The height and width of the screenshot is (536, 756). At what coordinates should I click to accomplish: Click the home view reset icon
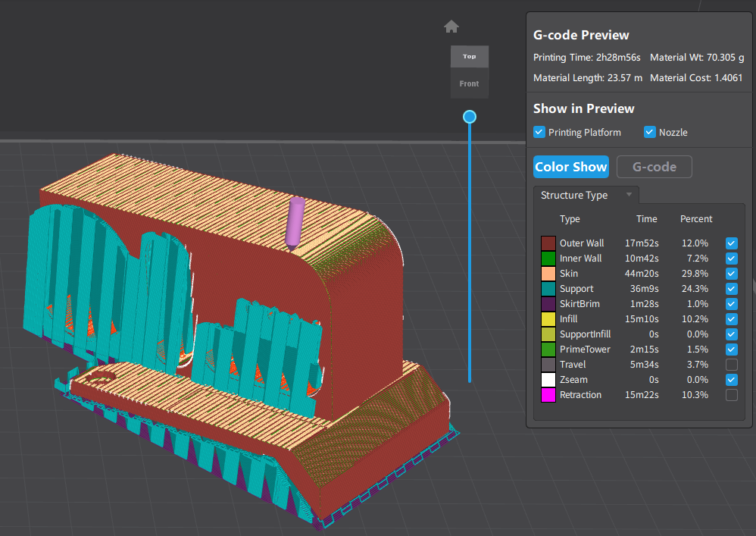(x=451, y=27)
